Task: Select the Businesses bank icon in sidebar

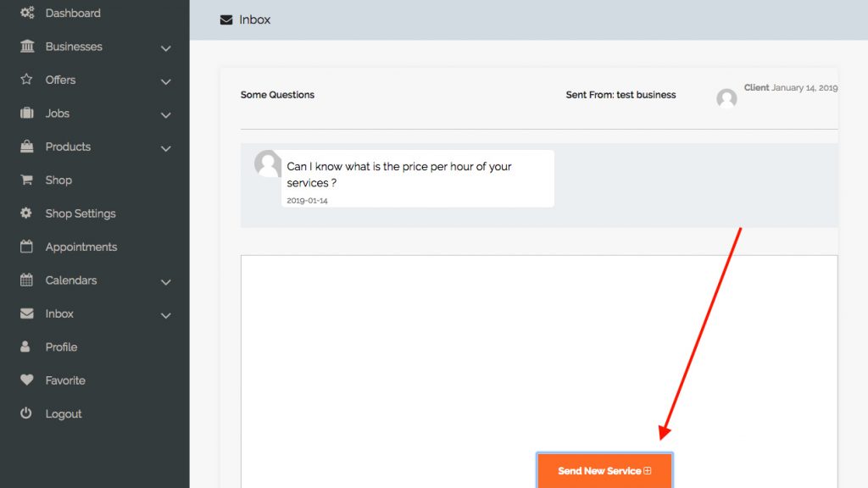Action: coord(26,47)
